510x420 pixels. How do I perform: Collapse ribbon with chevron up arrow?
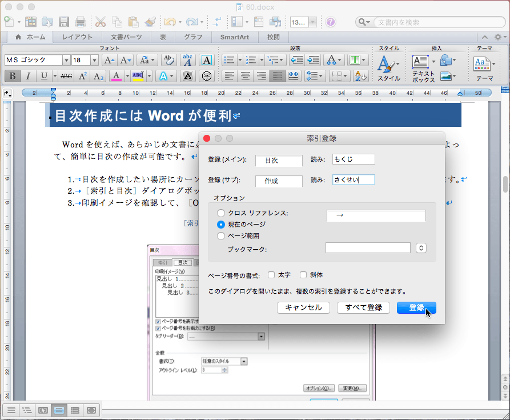click(x=485, y=37)
